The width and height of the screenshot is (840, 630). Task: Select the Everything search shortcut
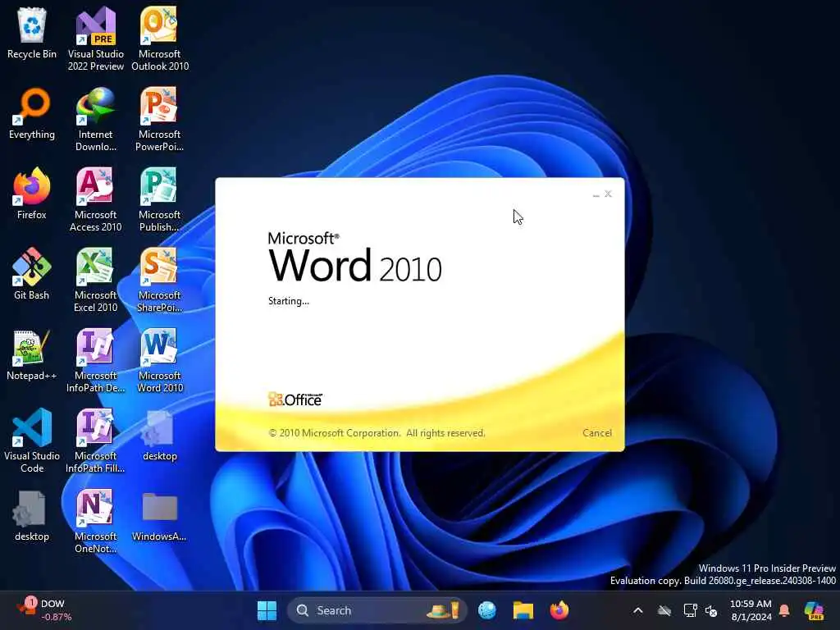pyautogui.click(x=32, y=113)
